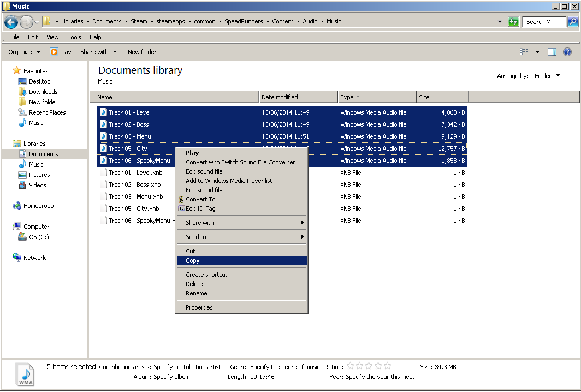Click the Play toolbar button
Image resolution: width=581 pixels, height=392 pixels.
[61, 52]
